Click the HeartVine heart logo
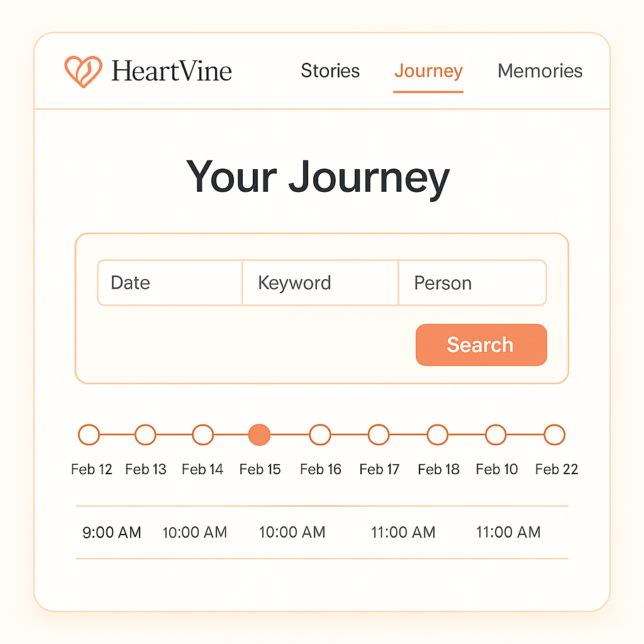This screenshot has width=644, height=644. (84, 70)
